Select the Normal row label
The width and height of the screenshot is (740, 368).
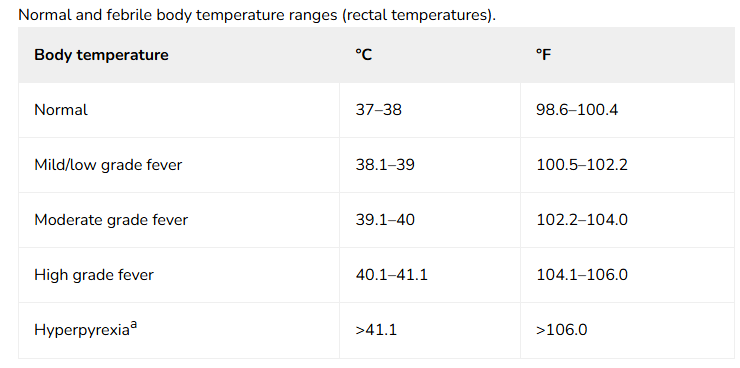[x=61, y=110]
